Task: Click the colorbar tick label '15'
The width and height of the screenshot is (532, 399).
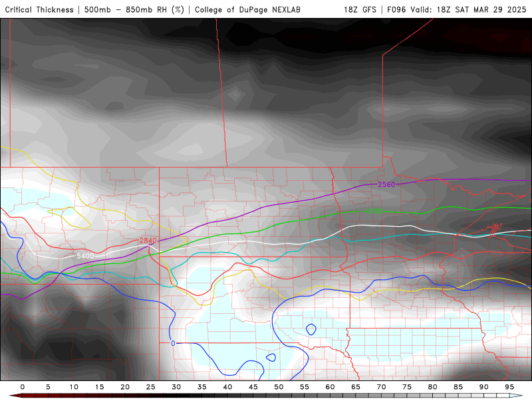Action: coord(99,387)
